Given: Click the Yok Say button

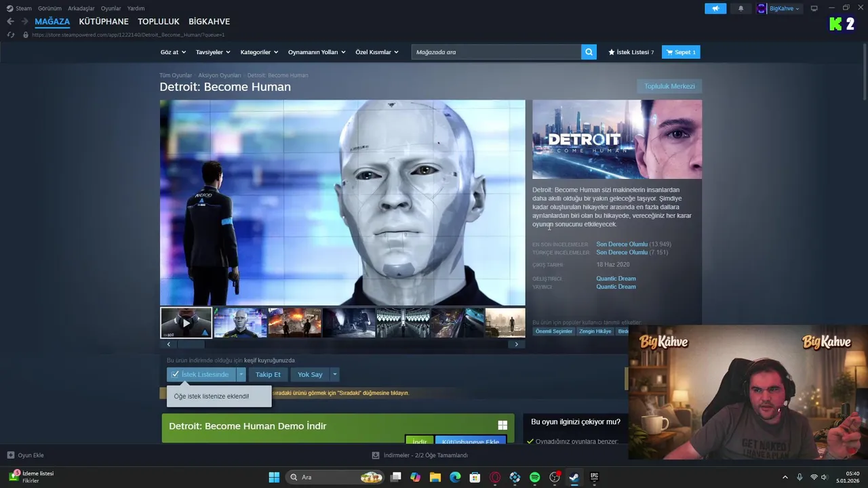Looking at the screenshot, I should click(310, 374).
